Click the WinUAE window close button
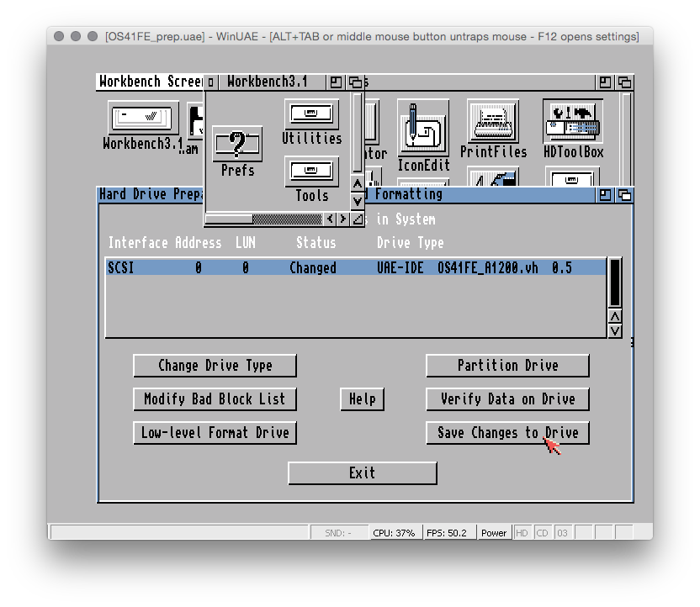This screenshot has width=700, height=607. click(59, 36)
